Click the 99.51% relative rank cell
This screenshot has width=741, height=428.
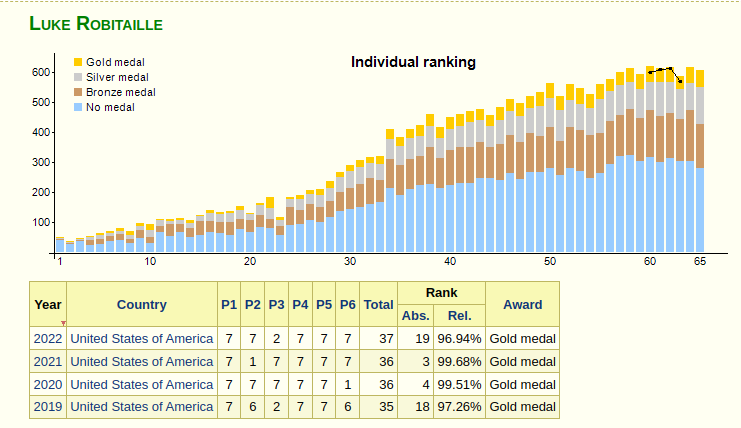[459, 385]
